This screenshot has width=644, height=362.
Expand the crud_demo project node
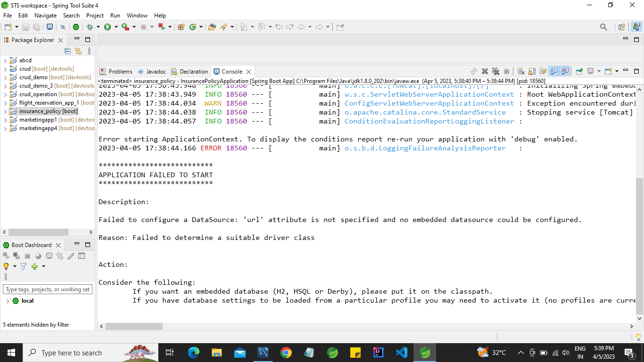[x=5, y=78]
